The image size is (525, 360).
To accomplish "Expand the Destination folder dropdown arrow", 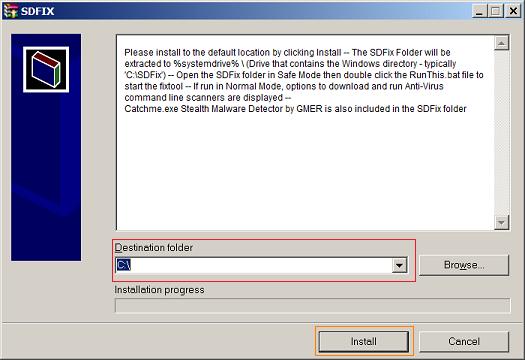I will (399, 265).
